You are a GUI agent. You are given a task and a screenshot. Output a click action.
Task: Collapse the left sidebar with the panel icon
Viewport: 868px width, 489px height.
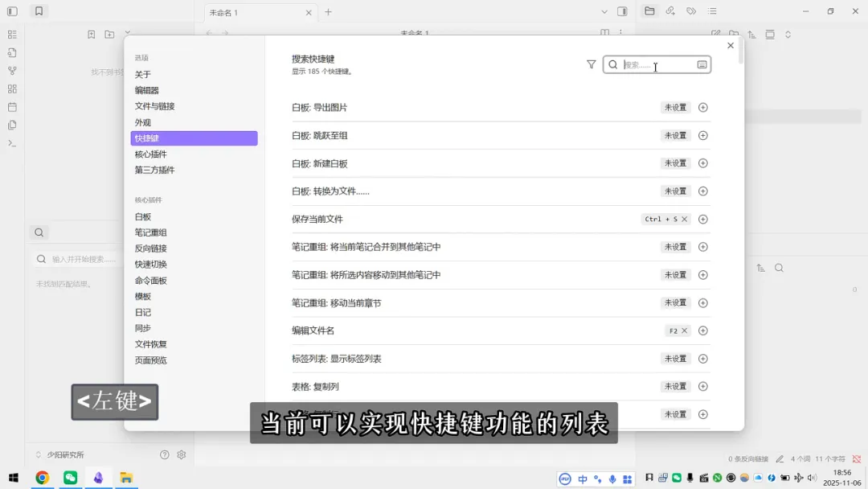pos(11,11)
